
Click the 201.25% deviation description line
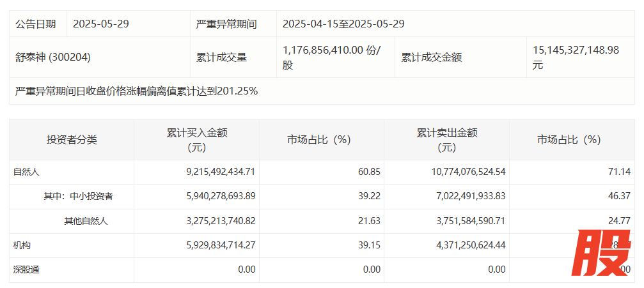pyautogui.click(x=136, y=91)
